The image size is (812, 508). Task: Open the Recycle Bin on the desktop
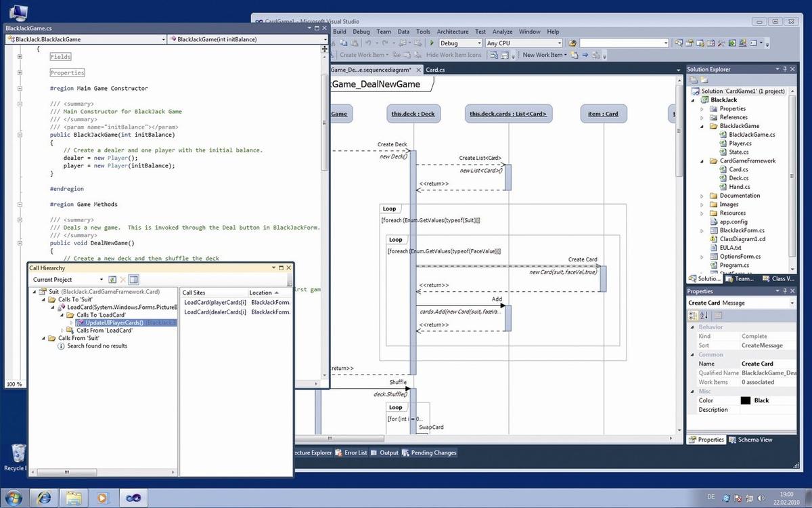point(17,457)
